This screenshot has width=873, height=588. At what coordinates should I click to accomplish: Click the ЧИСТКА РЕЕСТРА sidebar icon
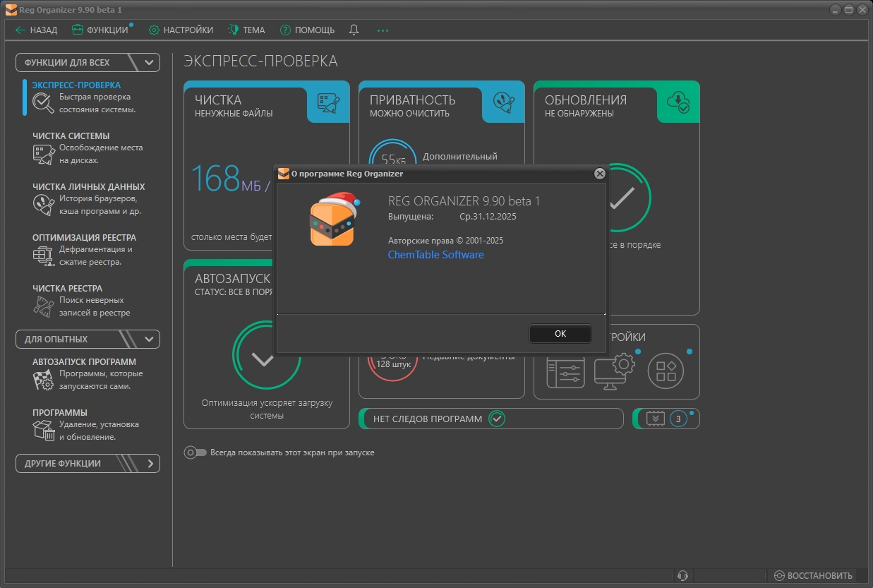click(x=44, y=307)
